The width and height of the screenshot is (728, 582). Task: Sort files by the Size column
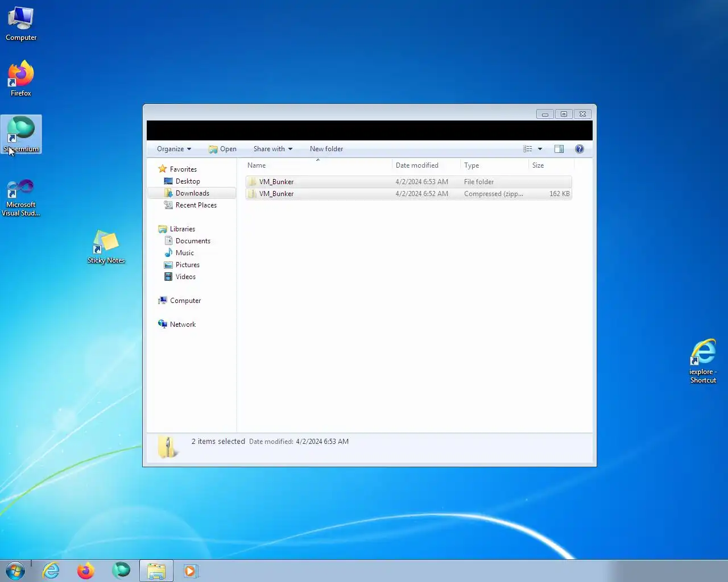point(551,165)
